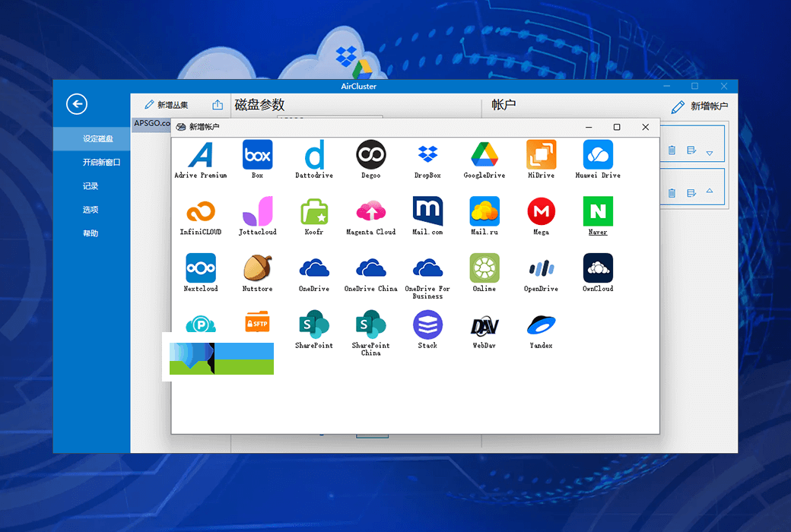Choose the Adrive Premium cloud service
Viewport: 791px width, 532px height.
[201, 160]
